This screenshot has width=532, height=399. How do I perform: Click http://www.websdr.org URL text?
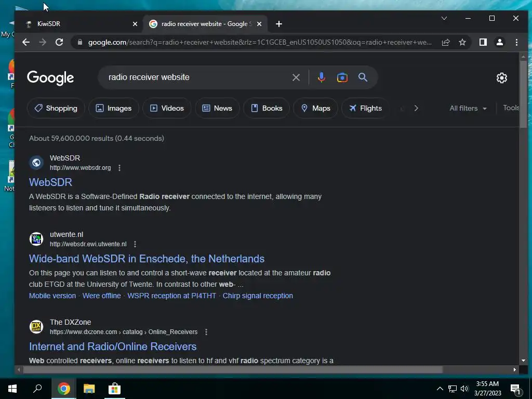(x=81, y=168)
